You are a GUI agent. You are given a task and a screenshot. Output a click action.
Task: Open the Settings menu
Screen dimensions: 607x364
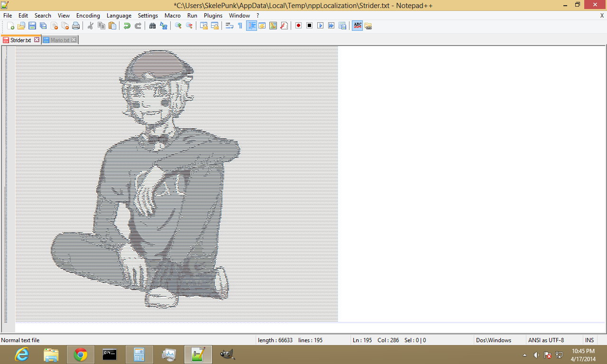tap(148, 16)
